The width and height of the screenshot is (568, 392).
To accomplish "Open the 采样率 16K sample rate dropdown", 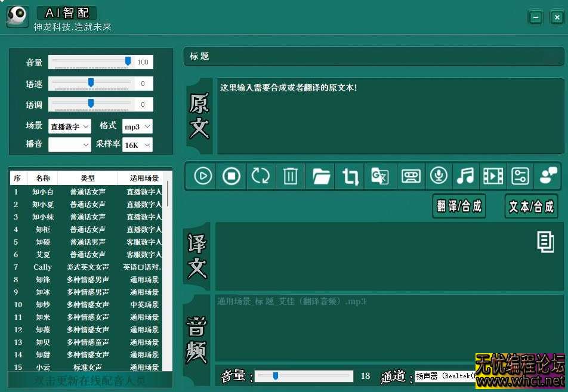I will pyautogui.click(x=138, y=144).
